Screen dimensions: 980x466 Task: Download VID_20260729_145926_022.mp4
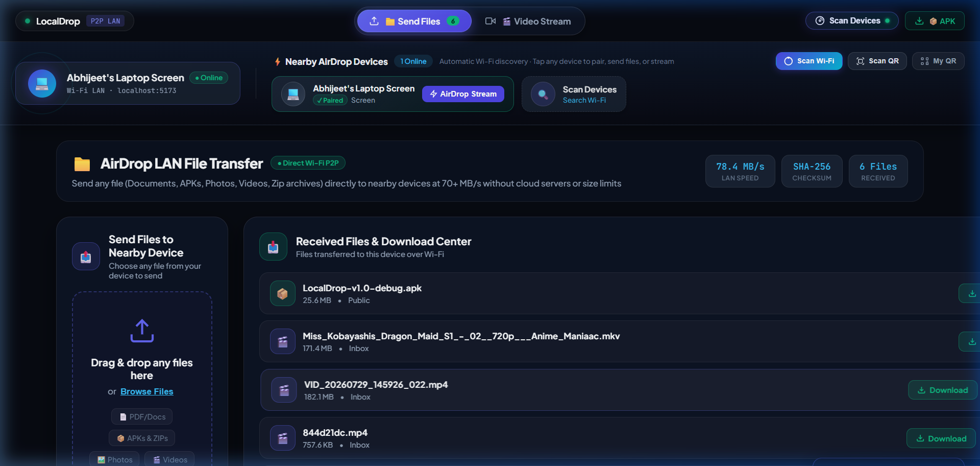click(x=942, y=390)
